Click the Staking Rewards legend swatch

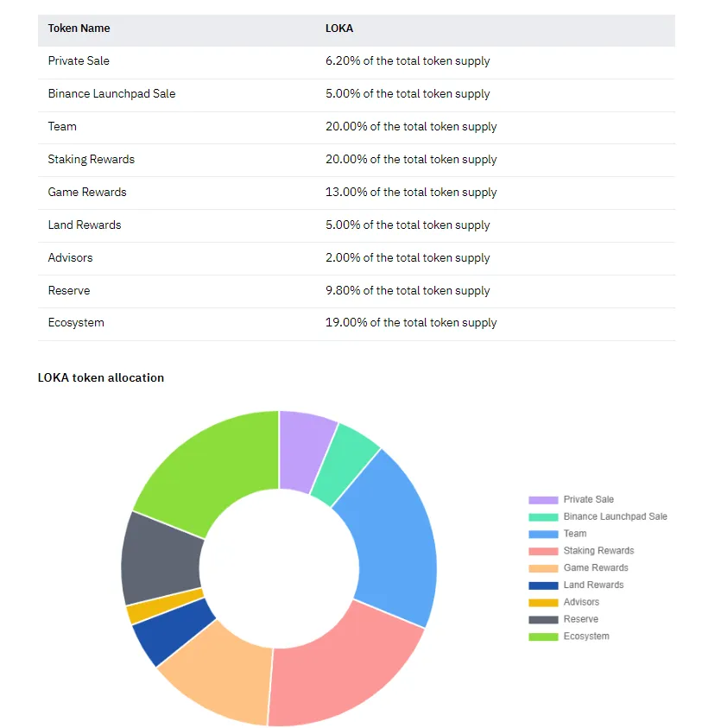[x=543, y=551]
